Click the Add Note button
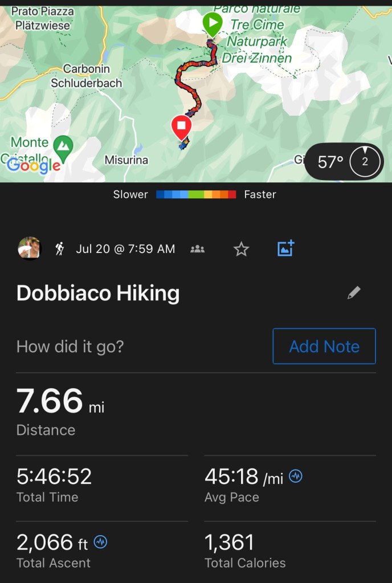Viewport: 392px width, 583px height. tap(324, 346)
